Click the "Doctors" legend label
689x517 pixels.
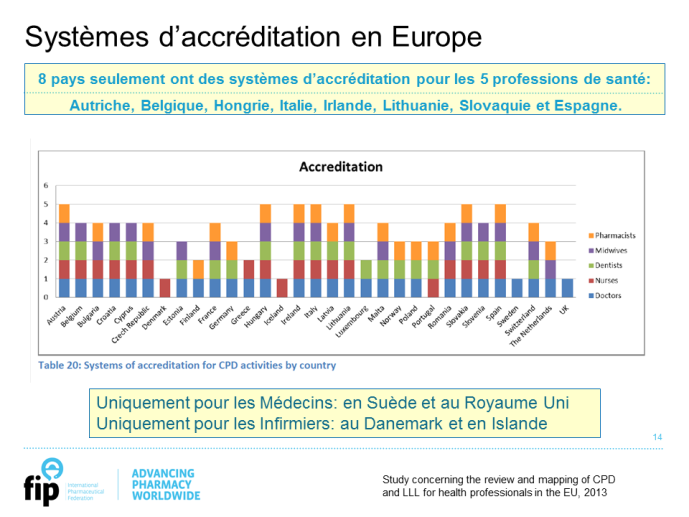click(x=608, y=296)
